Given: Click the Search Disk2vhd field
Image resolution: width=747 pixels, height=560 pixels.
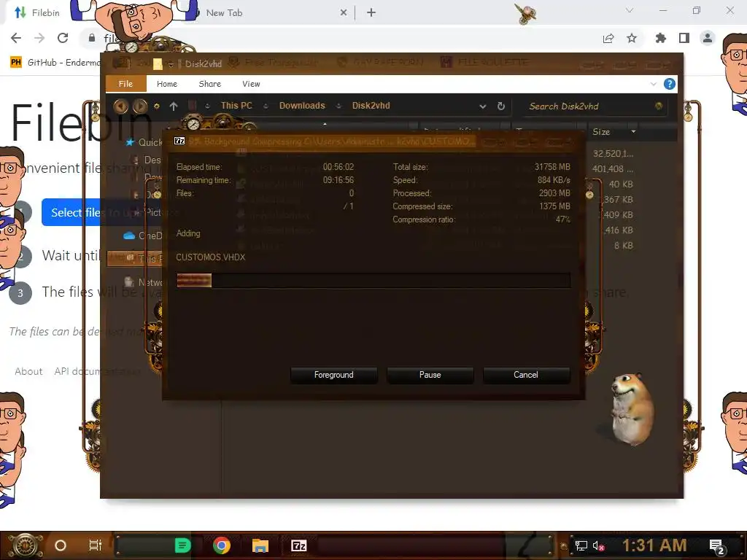Looking at the screenshot, I should coord(589,106).
